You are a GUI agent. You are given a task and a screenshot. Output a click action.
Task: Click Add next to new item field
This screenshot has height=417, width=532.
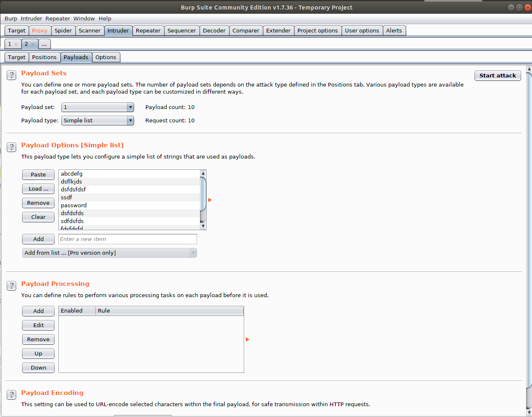[x=38, y=239]
